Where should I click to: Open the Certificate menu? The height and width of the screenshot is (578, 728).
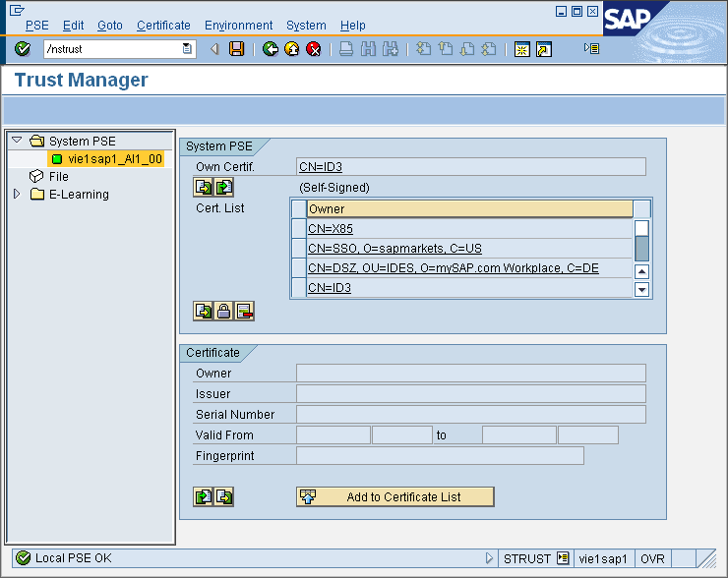pos(163,26)
